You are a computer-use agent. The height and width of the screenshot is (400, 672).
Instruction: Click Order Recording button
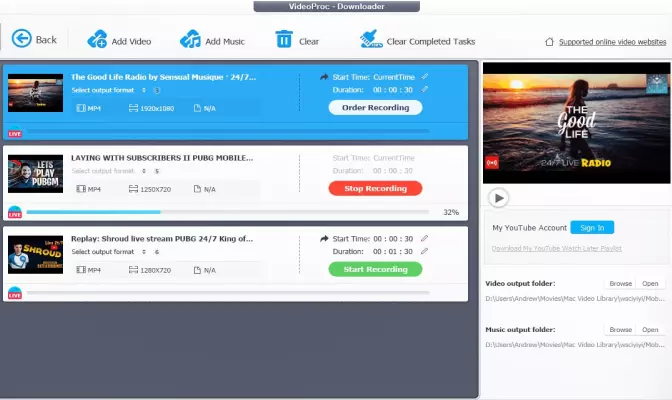pyautogui.click(x=375, y=108)
